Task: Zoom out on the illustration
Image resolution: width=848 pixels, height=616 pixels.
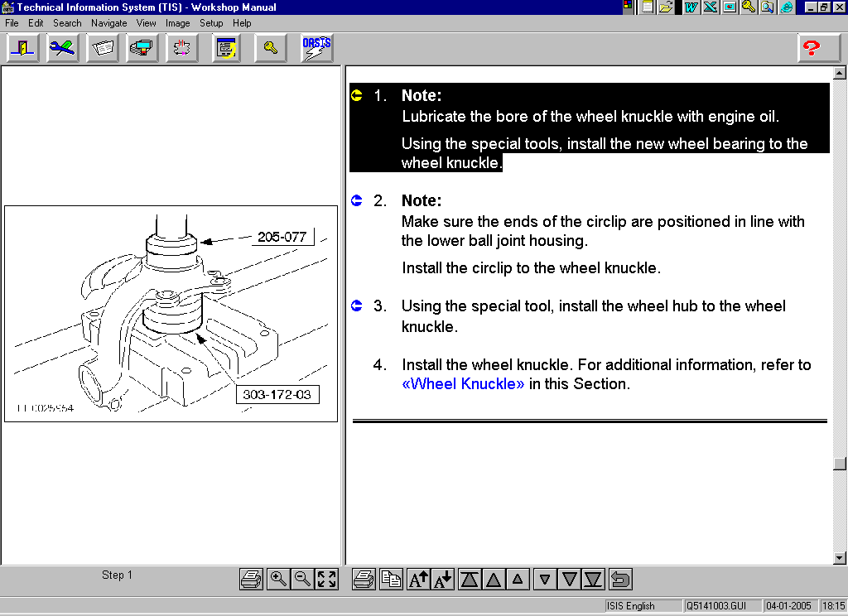Action: [302, 580]
